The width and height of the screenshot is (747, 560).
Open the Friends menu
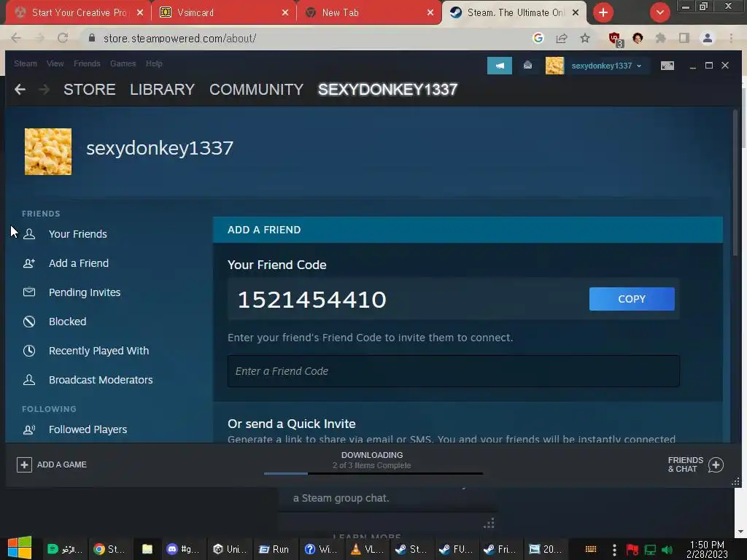coord(87,63)
